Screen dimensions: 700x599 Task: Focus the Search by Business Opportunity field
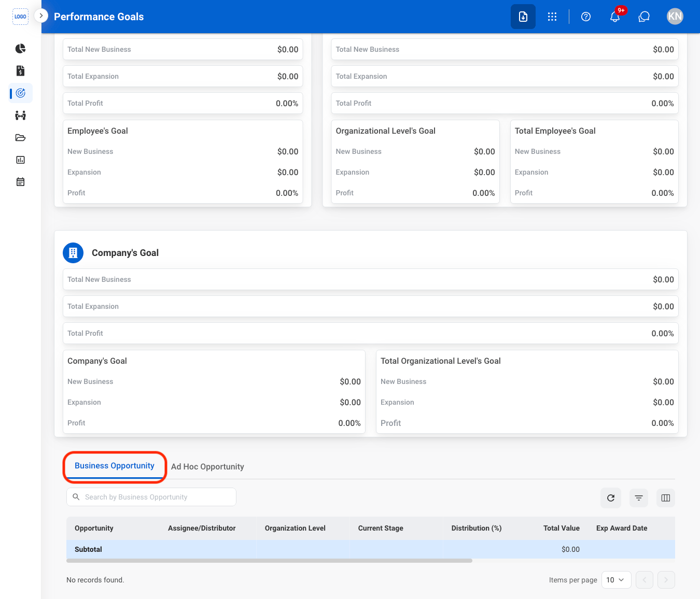(x=151, y=497)
